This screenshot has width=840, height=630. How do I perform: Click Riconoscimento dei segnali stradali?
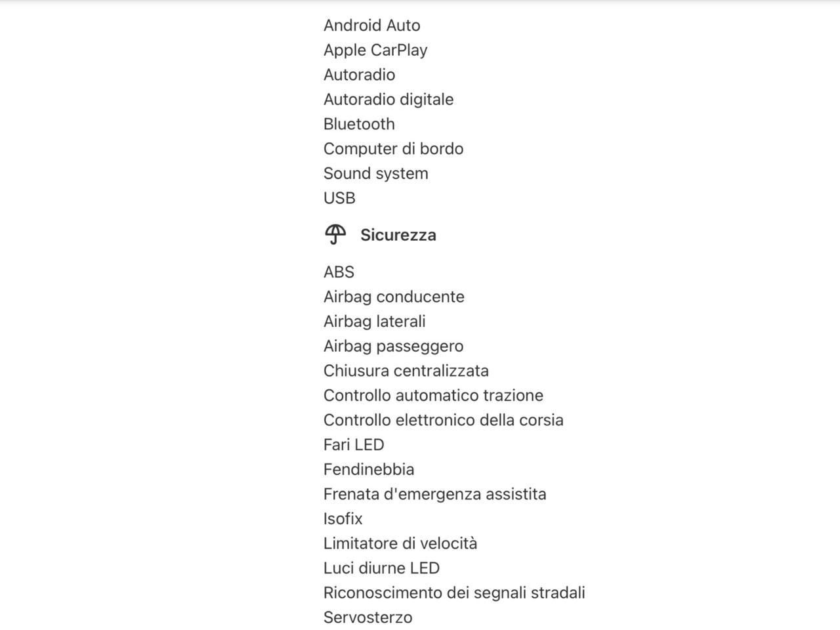(454, 593)
